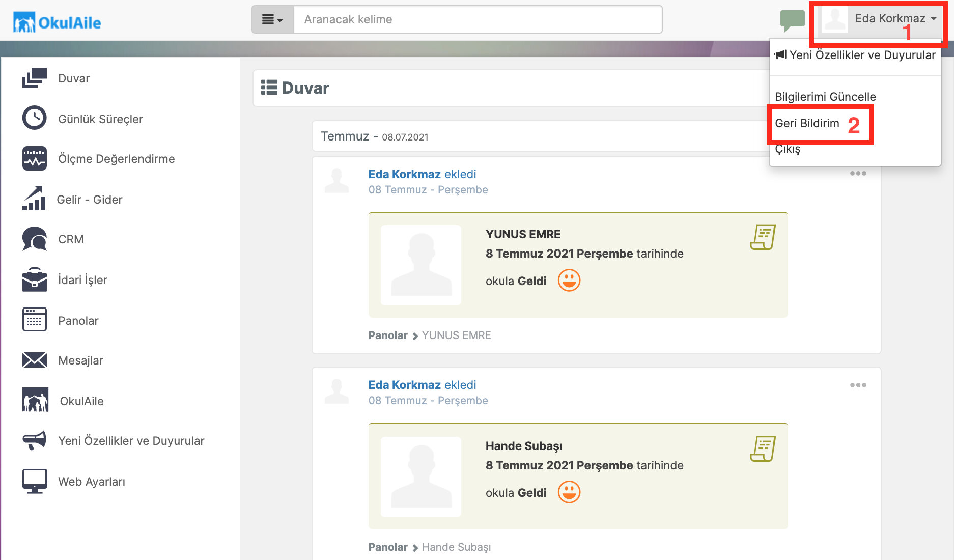This screenshot has width=954, height=560.
Task: Click the Duvar sidebar icon
Action: point(35,78)
